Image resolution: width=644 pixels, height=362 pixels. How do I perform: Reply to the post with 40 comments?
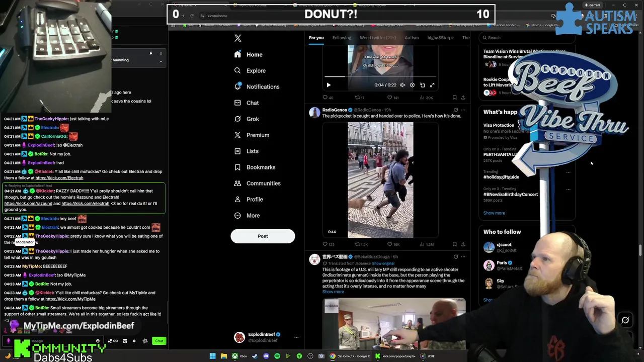pos(328,98)
